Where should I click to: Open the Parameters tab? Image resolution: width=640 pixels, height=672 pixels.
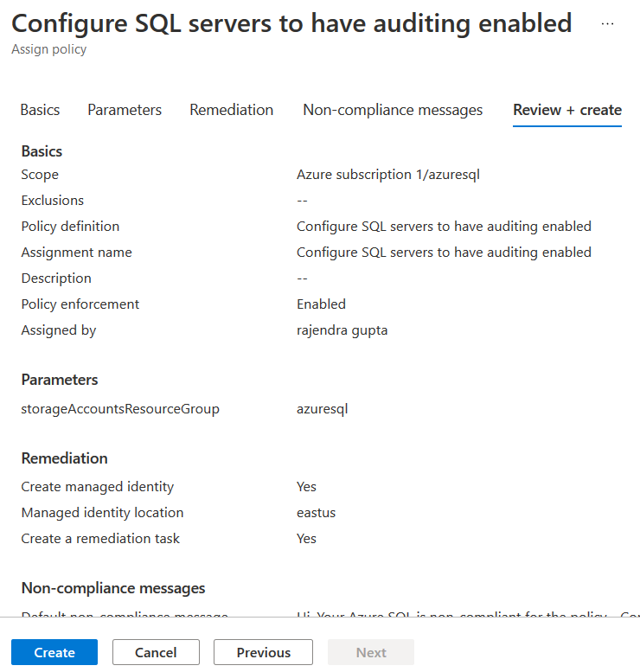(x=125, y=110)
